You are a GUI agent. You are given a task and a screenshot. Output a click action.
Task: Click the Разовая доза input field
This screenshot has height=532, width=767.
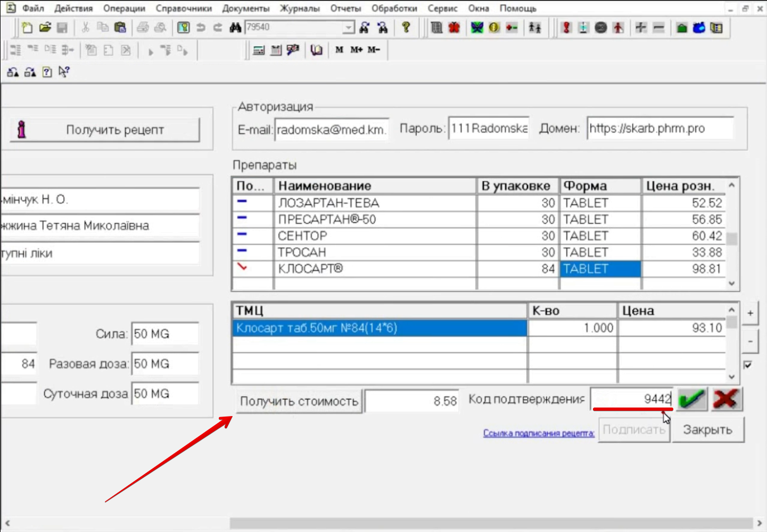pos(165,364)
